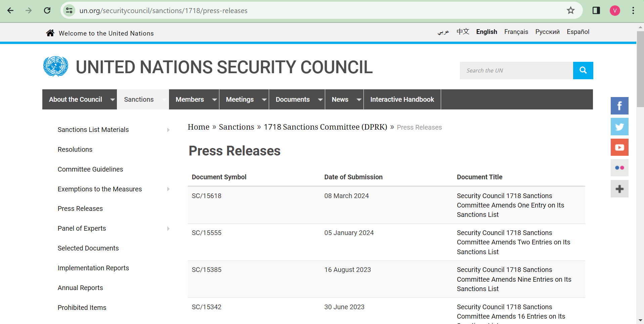The height and width of the screenshot is (324, 644).
Task: Open the Members menu item
Action: [190, 99]
